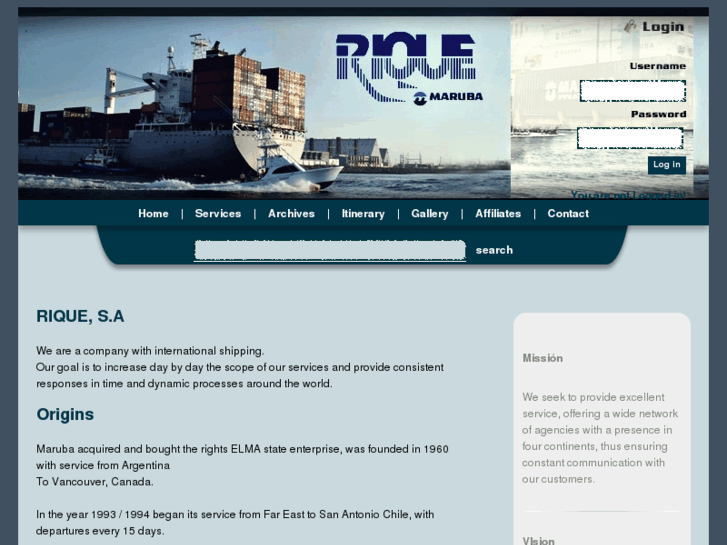Click the Username label
727x545 pixels.
point(657,66)
